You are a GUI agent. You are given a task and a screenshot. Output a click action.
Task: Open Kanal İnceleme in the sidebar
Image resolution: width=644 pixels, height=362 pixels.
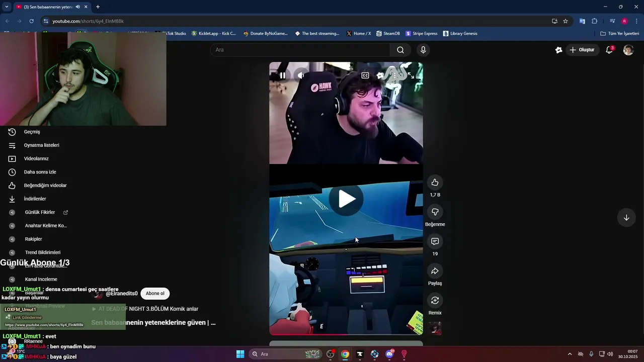click(x=41, y=279)
